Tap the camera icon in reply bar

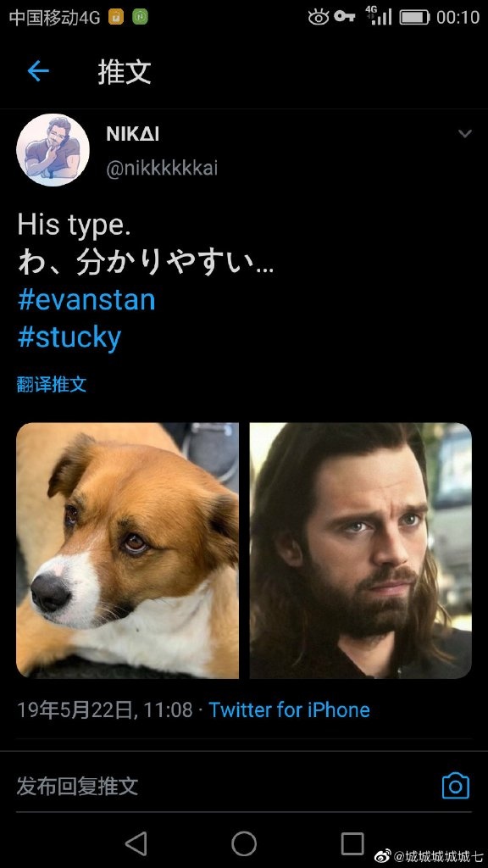click(x=455, y=786)
